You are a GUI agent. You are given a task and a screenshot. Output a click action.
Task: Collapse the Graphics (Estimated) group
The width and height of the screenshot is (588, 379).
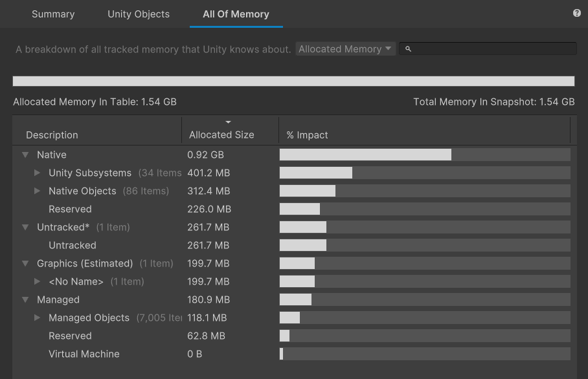(x=25, y=264)
